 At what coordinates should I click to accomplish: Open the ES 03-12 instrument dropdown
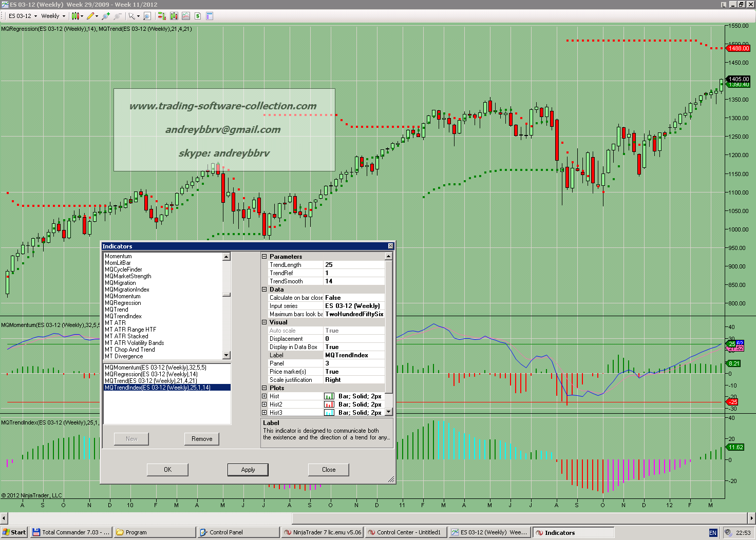(x=23, y=16)
